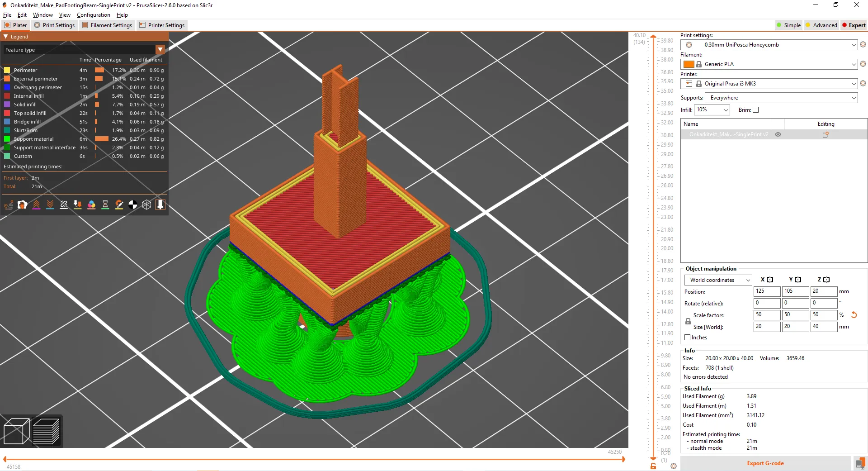Open the Print settings preset dropdown
This screenshot has width=868, height=471.
pyautogui.click(x=770, y=45)
